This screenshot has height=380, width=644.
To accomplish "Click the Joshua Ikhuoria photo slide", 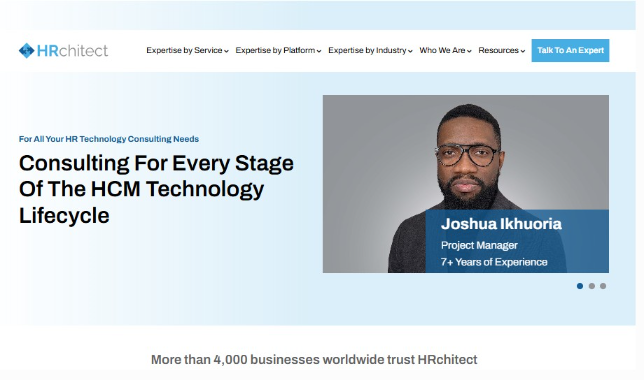I will [466, 184].
